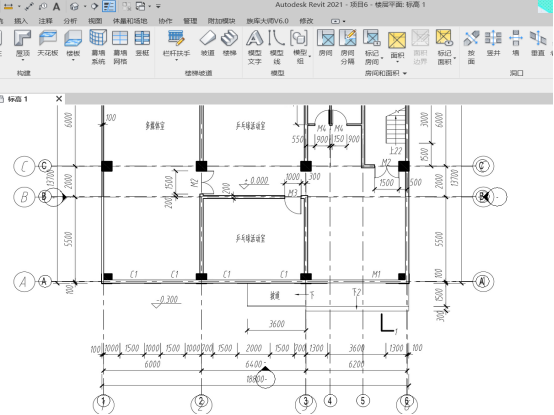Choose the Measure Between Two References tool
Screen dimensions: 554x415
point(8,6)
